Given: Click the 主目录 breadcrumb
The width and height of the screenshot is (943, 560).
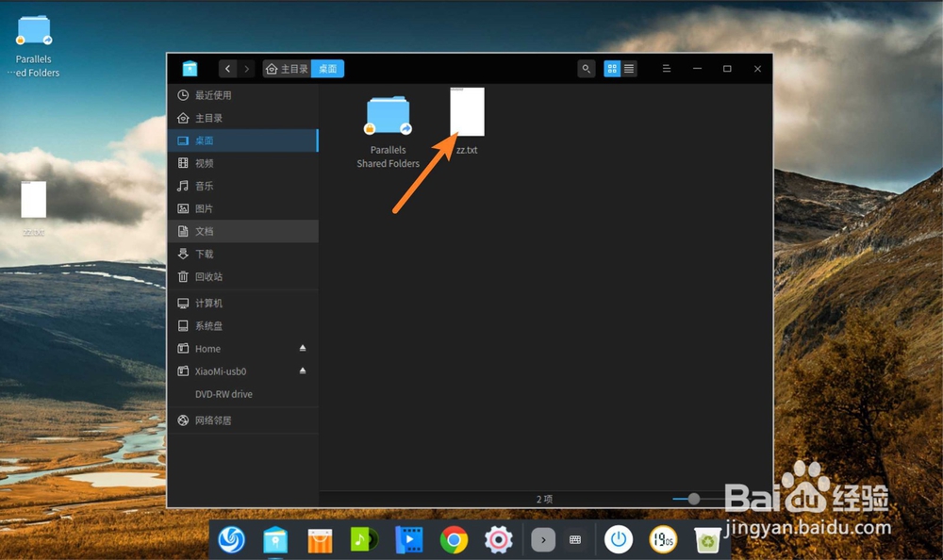Looking at the screenshot, I should pos(287,69).
